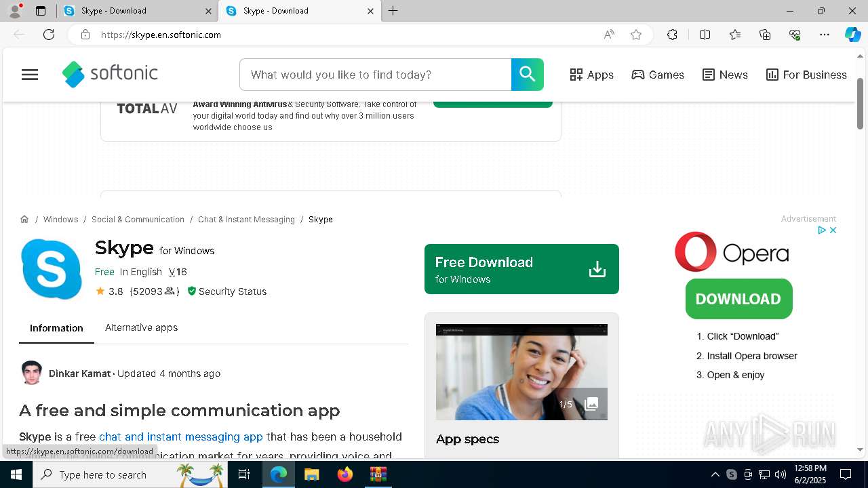Go to Social & Communication breadcrumb
The image size is (868, 488).
point(138,219)
